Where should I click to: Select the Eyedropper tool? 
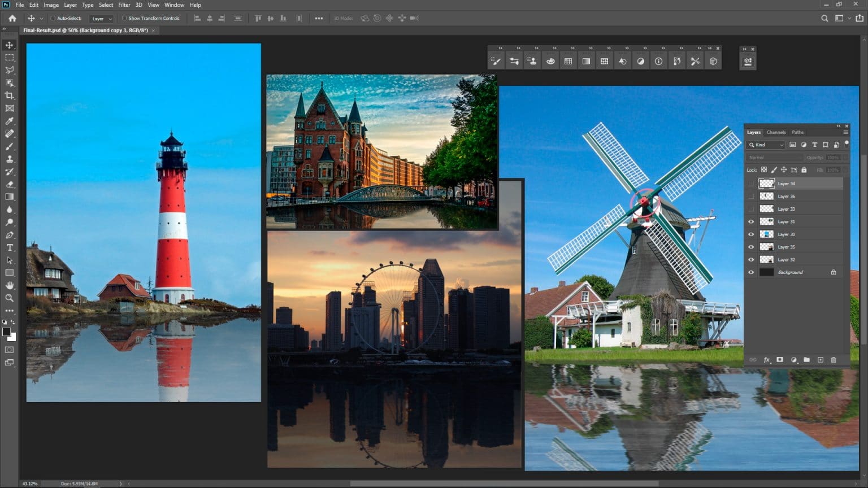pyautogui.click(x=10, y=121)
